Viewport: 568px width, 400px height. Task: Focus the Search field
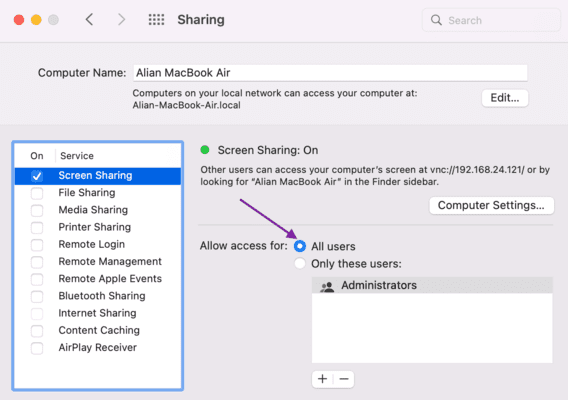tap(491, 20)
